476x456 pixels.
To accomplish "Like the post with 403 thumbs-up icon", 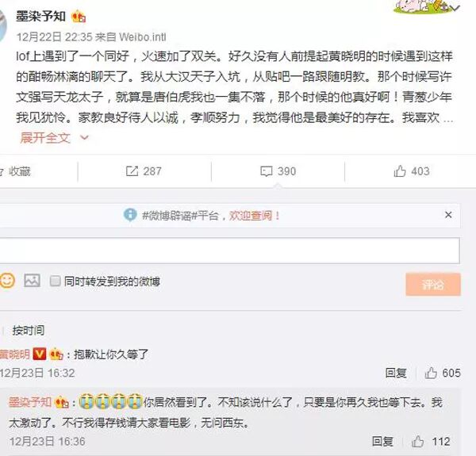I will [x=400, y=171].
